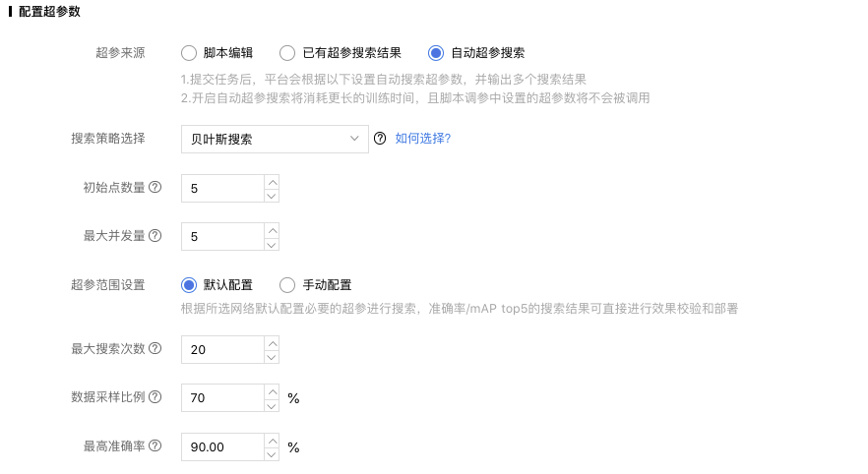
Task: Increase 初始点数量 with the up arrow
Action: pyautogui.click(x=272, y=182)
